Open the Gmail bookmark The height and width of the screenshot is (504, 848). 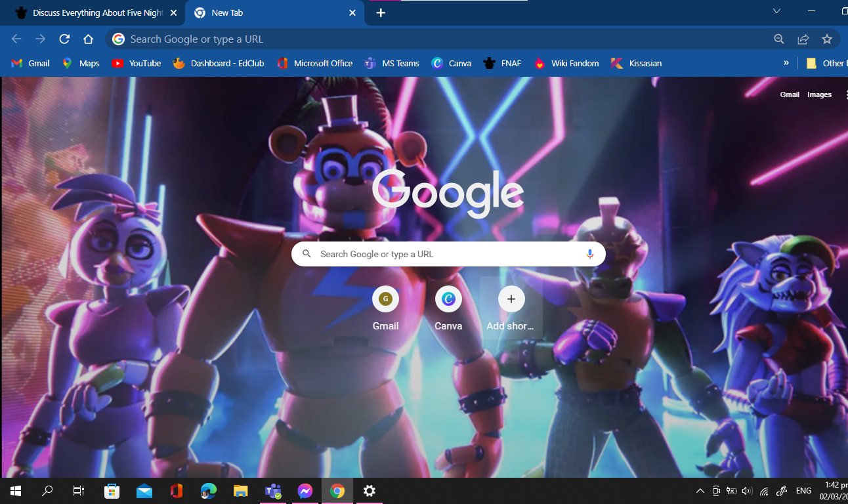31,64
